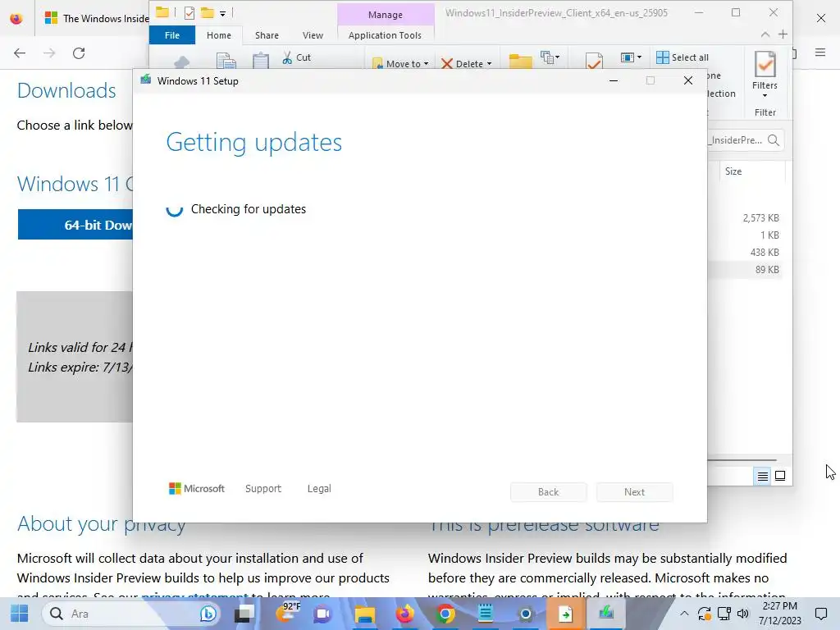840x630 pixels.
Task: Open the notification center icon
Action: pos(820,614)
